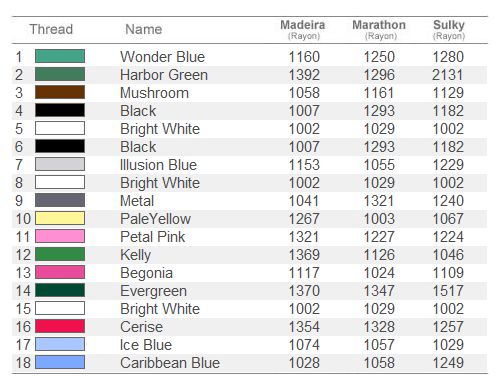The height and width of the screenshot is (384, 500).
Task: Click the Name column header
Action: 144,29
